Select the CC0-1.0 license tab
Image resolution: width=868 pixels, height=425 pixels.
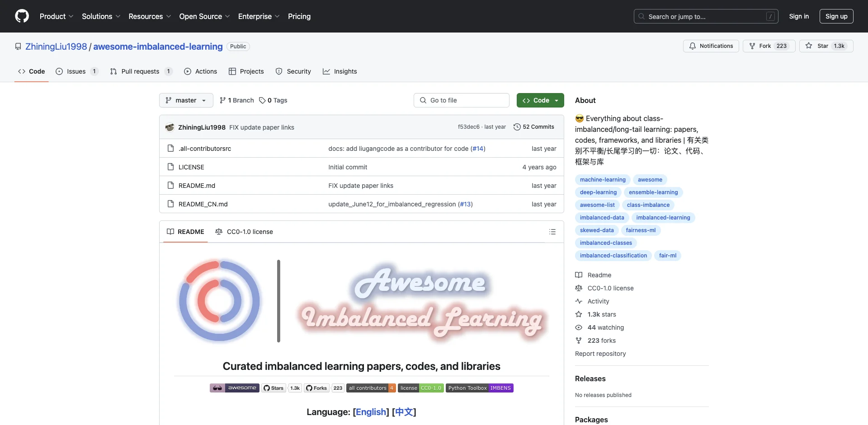[x=244, y=232]
